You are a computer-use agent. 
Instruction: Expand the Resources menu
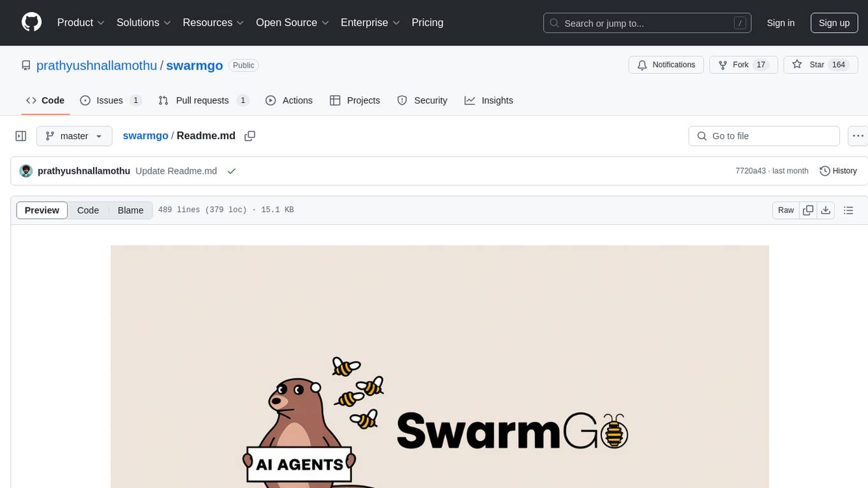point(213,22)
